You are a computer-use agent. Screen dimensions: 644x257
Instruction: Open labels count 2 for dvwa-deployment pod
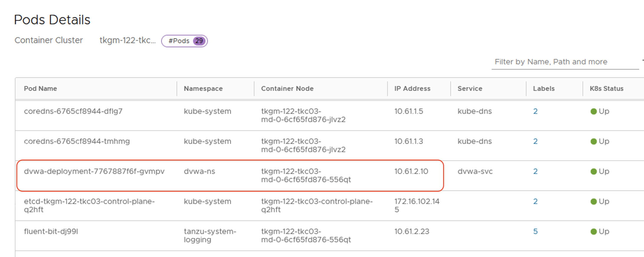pos(535,172)
